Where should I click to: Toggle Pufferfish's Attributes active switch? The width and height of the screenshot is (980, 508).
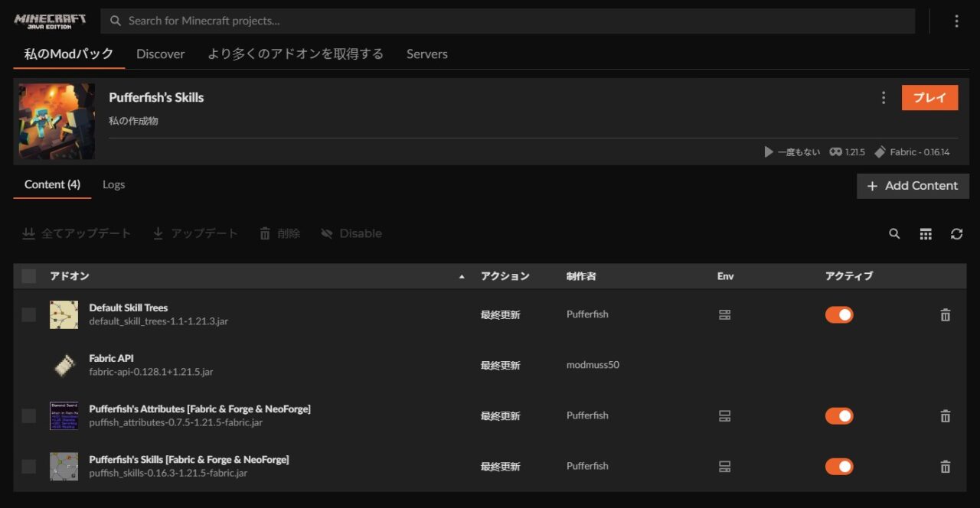tap(839, 416)
